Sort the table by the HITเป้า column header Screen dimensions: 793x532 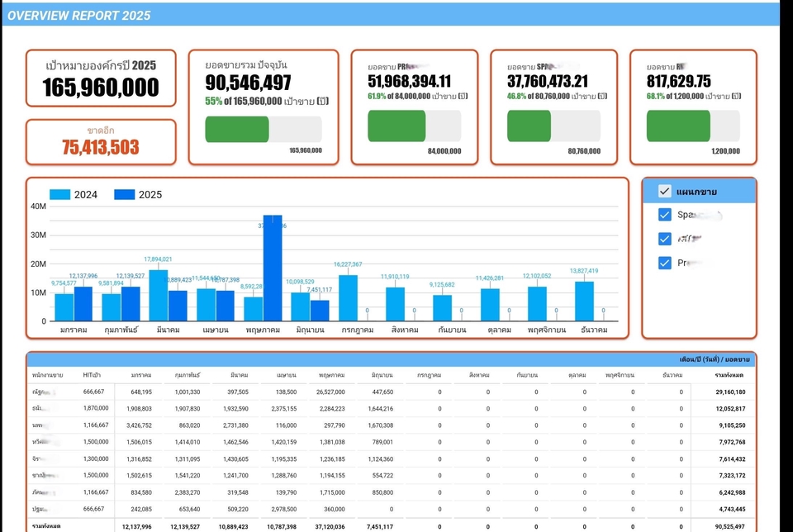coord(93,374)
